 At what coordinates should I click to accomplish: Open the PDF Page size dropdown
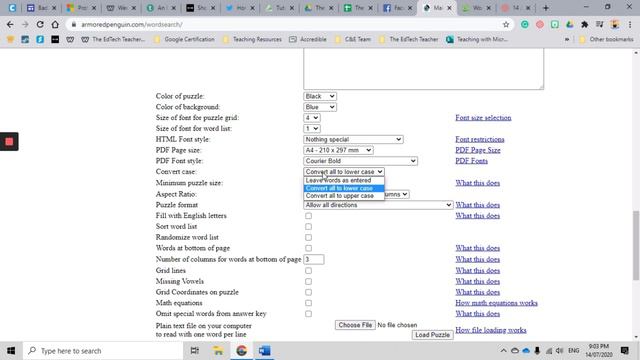[338, 150]
